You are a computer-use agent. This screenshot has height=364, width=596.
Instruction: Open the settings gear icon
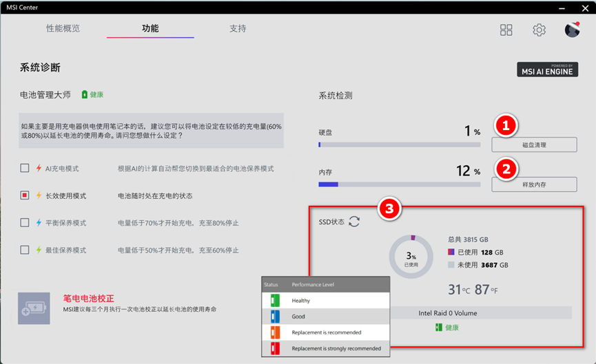pyautogui.click(x=539, y=30)
